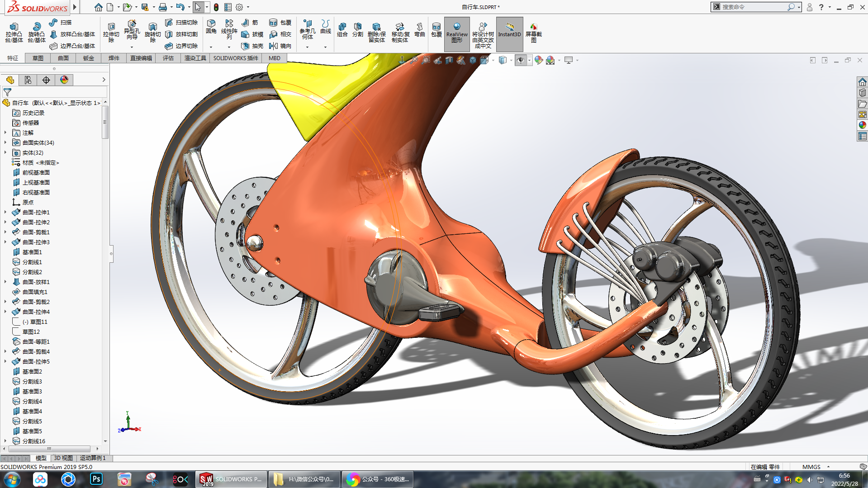Open the 参考几何体 reference geometry tool
Viewport: 868px width, 488px height.
pyautogui.click(x=307, y=29)
